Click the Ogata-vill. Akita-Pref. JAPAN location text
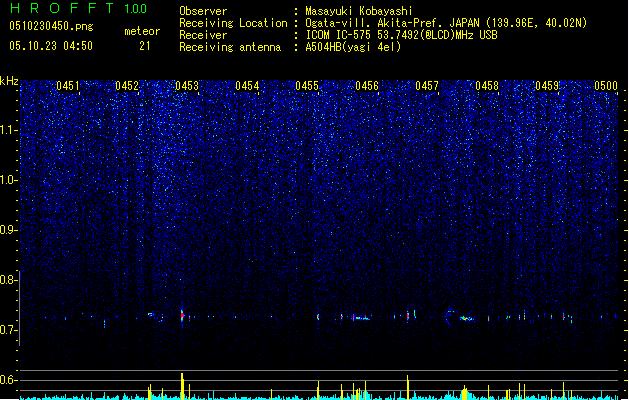This screenshot has width=629, height=400. tap(446, 23)
